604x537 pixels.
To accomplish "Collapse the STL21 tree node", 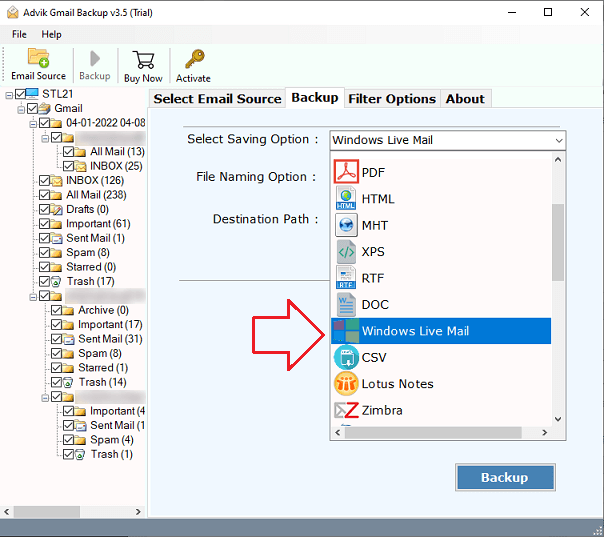I will pyautogui.click(x=9, y=95).
